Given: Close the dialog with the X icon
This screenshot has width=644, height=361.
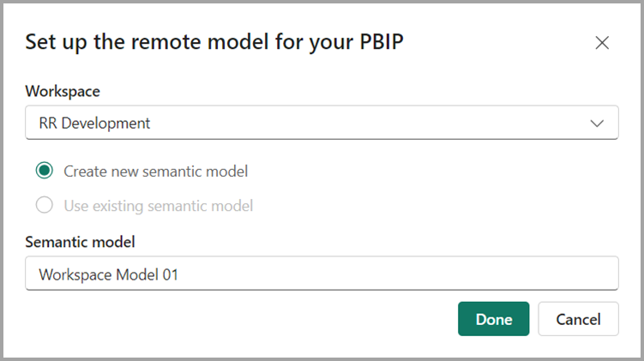Looking at the screenshot, I should tap(602, 43).
